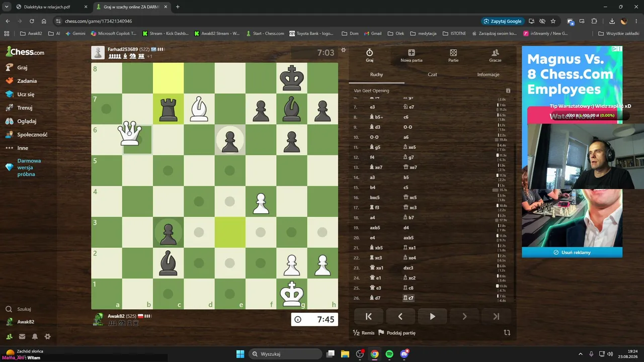Select the highlighted move c7 in move 26
The height and width of the screenshot is (362, 644).
409,298
